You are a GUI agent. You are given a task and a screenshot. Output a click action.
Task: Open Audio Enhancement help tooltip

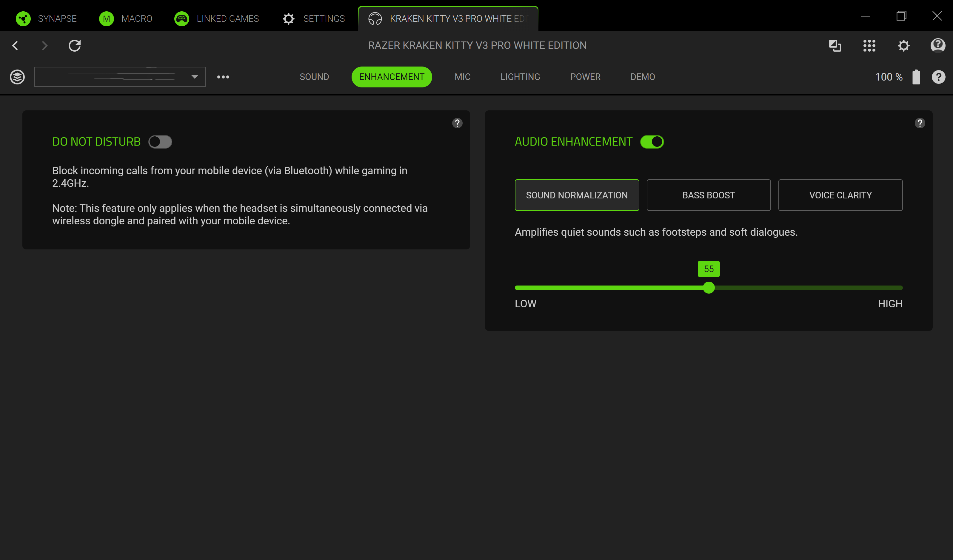click(920, 123)
